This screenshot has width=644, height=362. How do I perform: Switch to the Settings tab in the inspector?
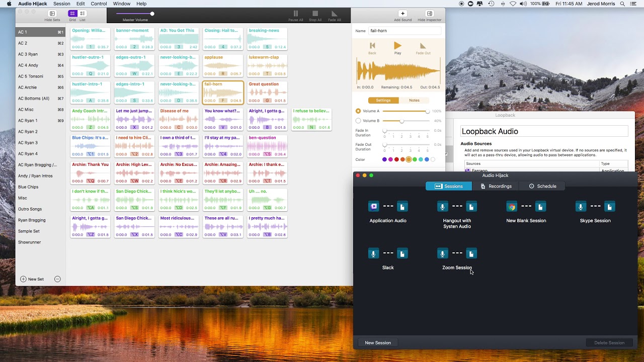383,100
